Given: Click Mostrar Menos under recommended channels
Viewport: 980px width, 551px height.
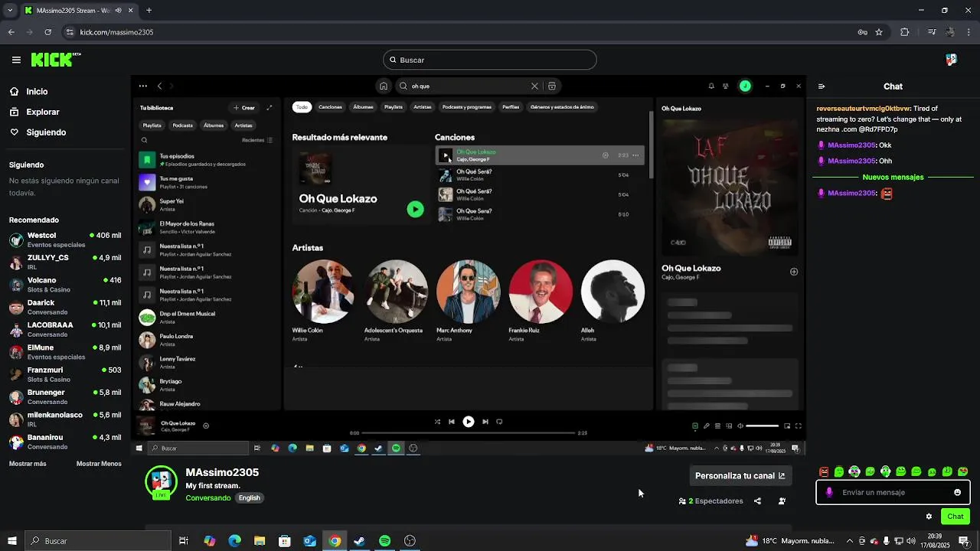Looking at the screenshot, I should point(99,464).
